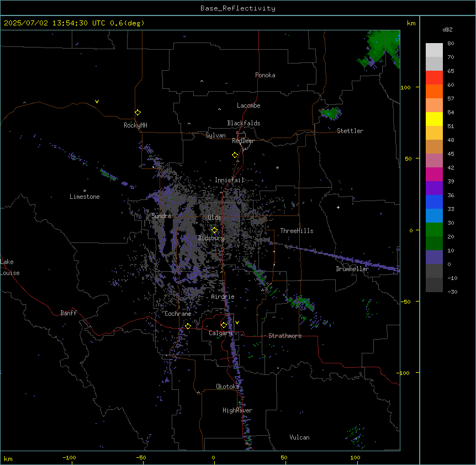Click the Strathmore label
Screen dimensions: 476x465
tap(285, 336)
